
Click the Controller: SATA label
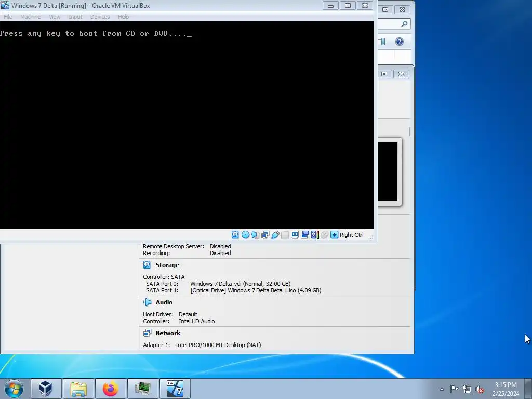[x=164, y=277]
